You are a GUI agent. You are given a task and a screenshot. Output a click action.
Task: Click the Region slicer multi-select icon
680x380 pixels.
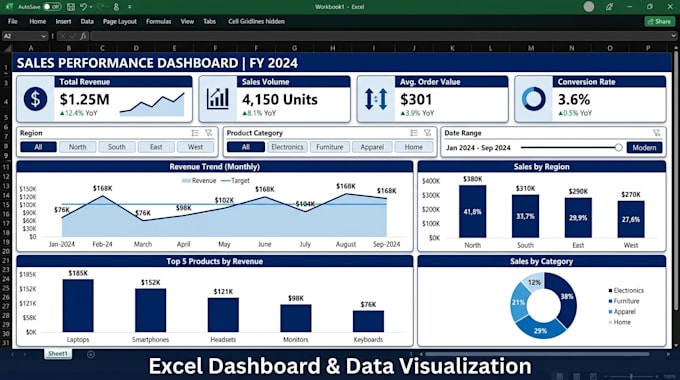click(x=195, y=133)
